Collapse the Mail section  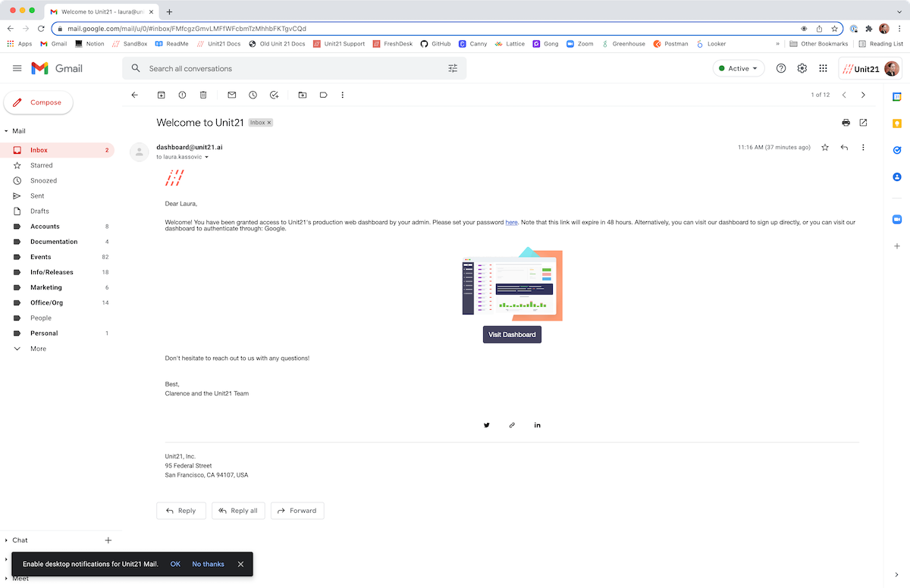click(x=6, y=131)
